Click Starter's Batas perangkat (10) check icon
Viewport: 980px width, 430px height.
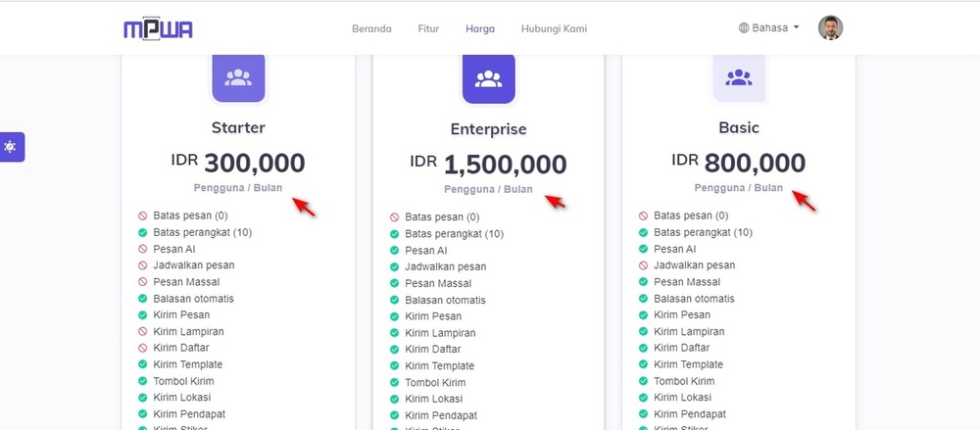[x=142, y=232]
